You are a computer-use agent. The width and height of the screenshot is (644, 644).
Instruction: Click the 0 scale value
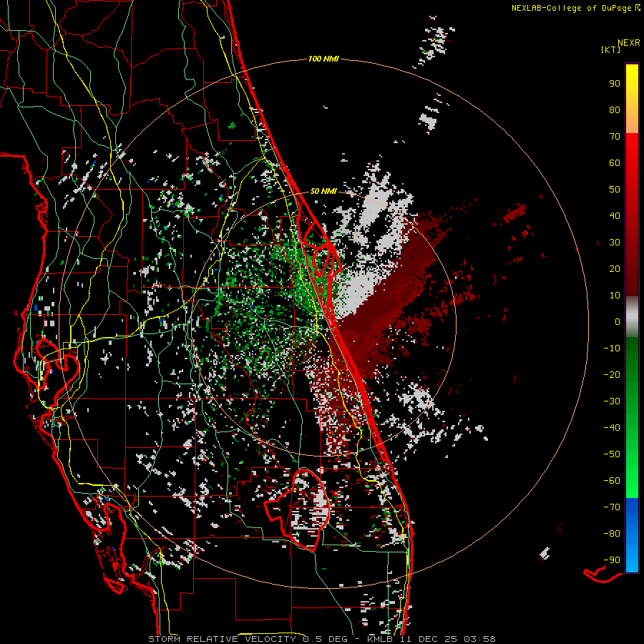tap(618, 321)
